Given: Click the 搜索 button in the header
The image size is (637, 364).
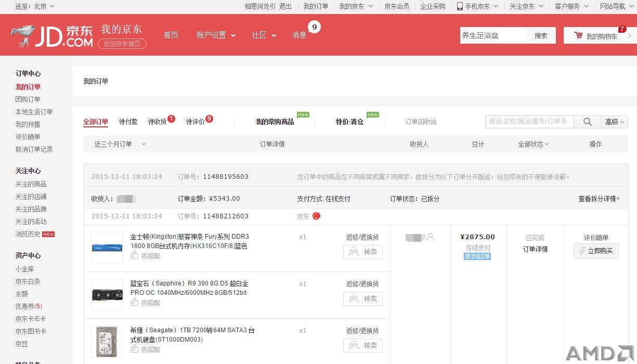Looking at the screenshot, I should coord(541,35).
